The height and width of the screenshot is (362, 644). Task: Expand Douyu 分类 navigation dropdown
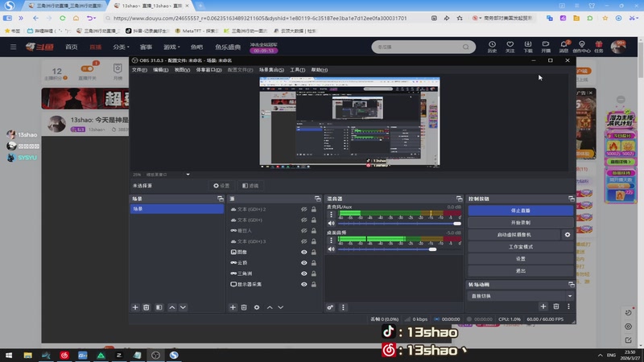[x=122, y=47]
